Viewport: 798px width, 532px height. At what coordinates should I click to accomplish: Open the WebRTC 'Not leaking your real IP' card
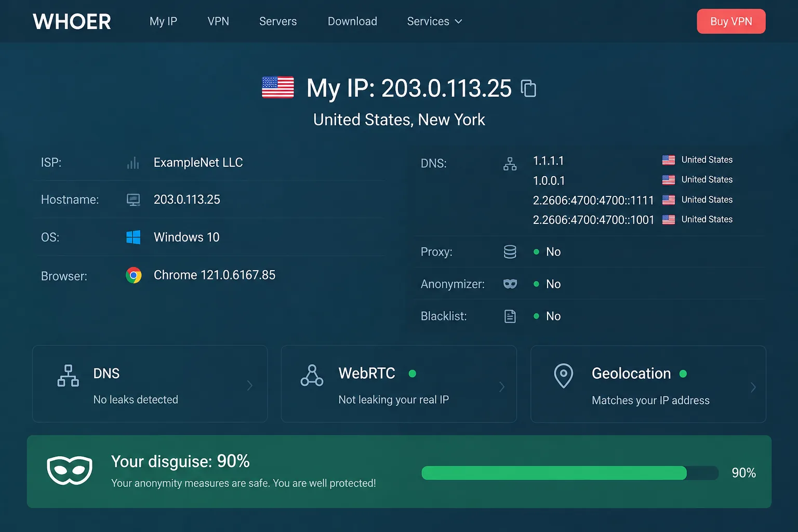tap(399, 384)
